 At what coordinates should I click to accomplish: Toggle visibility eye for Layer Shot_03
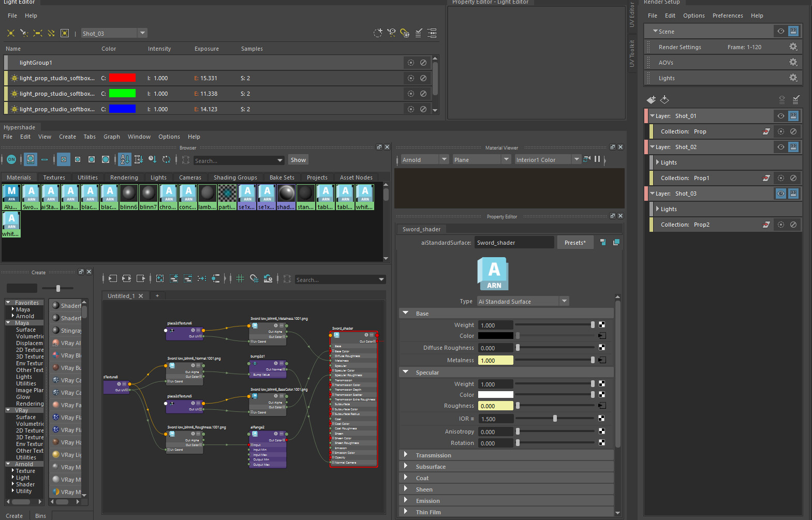(x=780, y=194)
